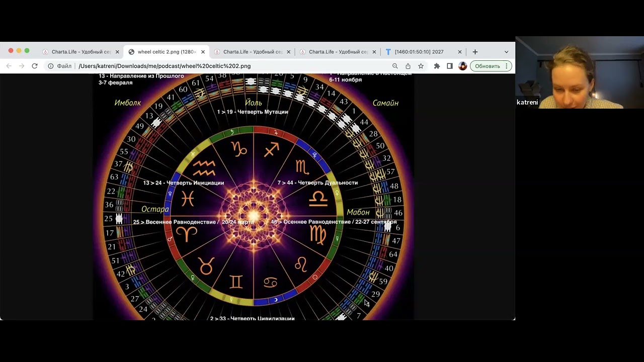The image size is (644, 362).
Task: Click the browser forward arrow
Action: click(x=22, y=66)
